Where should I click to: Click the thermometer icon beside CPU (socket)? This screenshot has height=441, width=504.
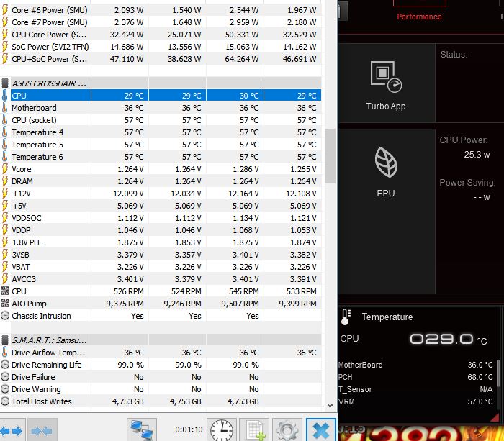point(5,120)
